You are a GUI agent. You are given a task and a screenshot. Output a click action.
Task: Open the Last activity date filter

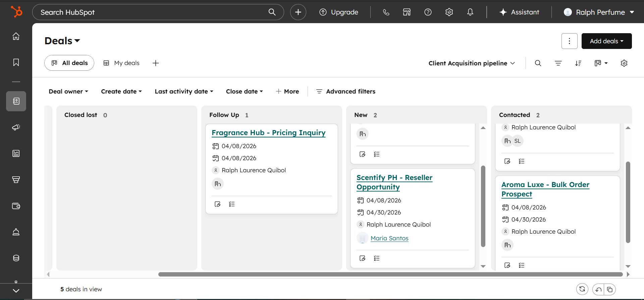click(x=184, y=92)
